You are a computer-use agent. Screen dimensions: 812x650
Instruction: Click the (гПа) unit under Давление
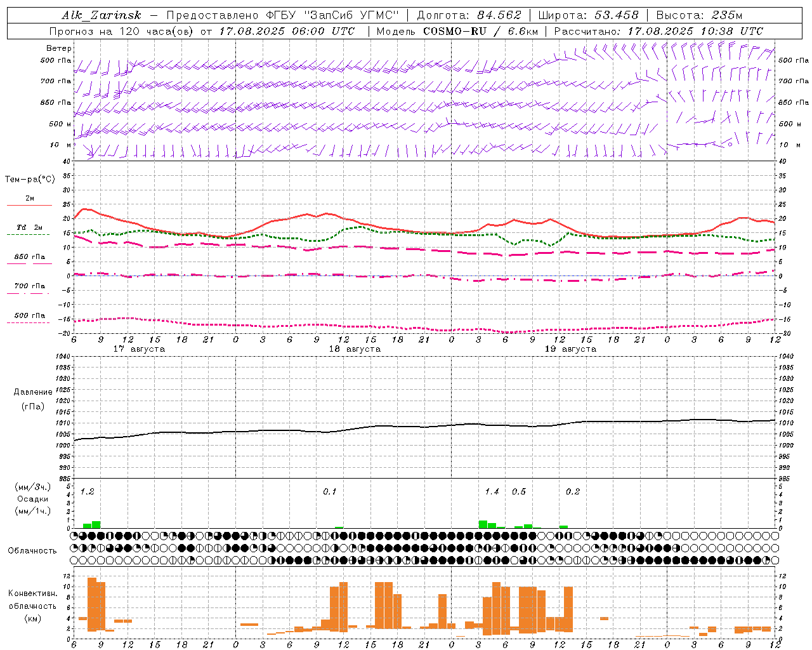point(33,406)
